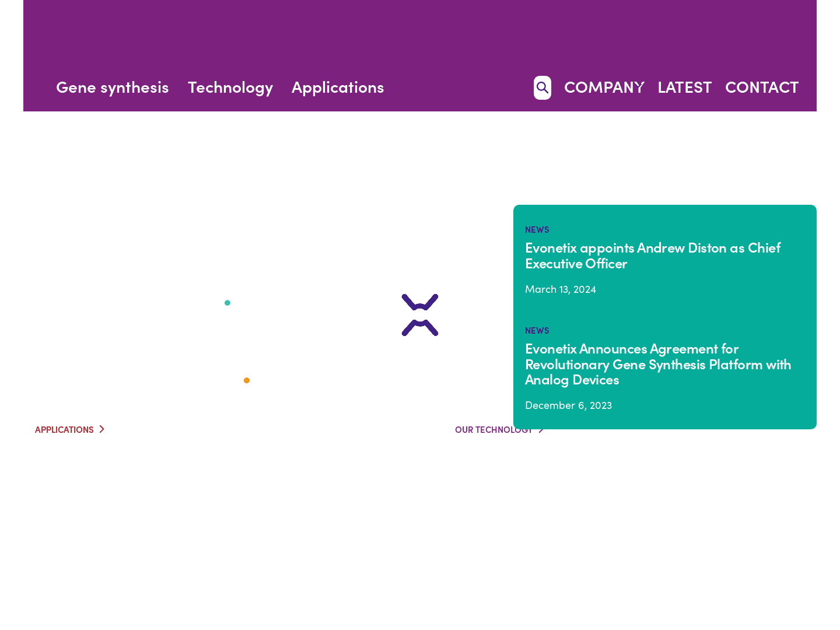Read the Andrew Diston CEO appointment article

(x=653, y=255)
